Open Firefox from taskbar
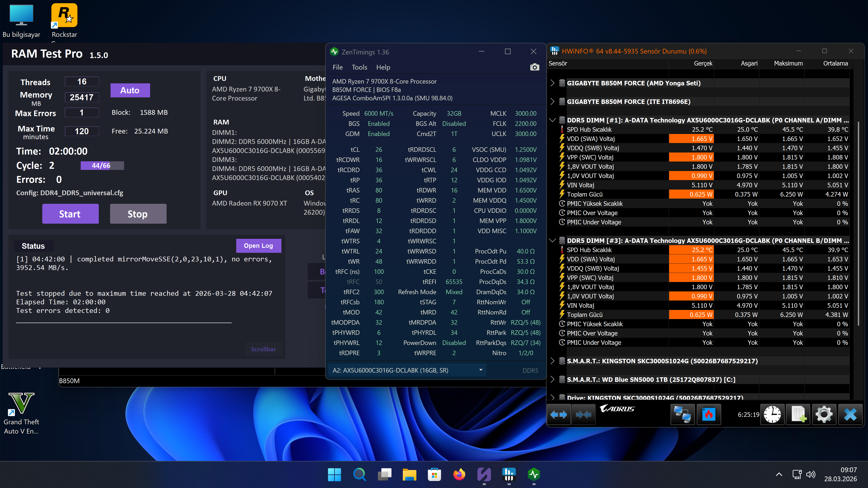Image resolution: width=868 pixels, height=488 pixels. [x=459, y=475]
